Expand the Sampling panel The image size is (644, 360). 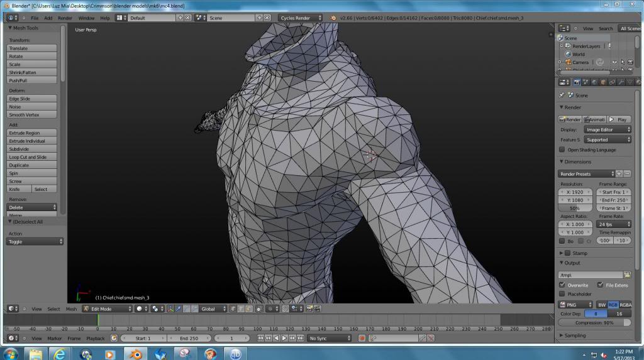click(574, 335)
